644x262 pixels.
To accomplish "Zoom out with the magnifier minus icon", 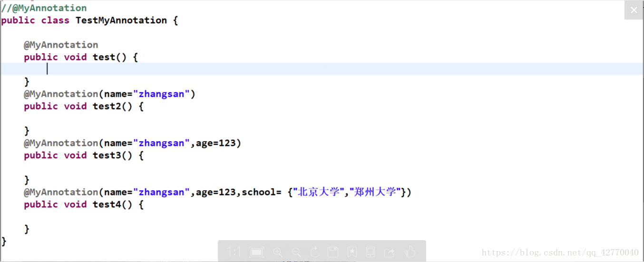I will click(x=296, y=252).
